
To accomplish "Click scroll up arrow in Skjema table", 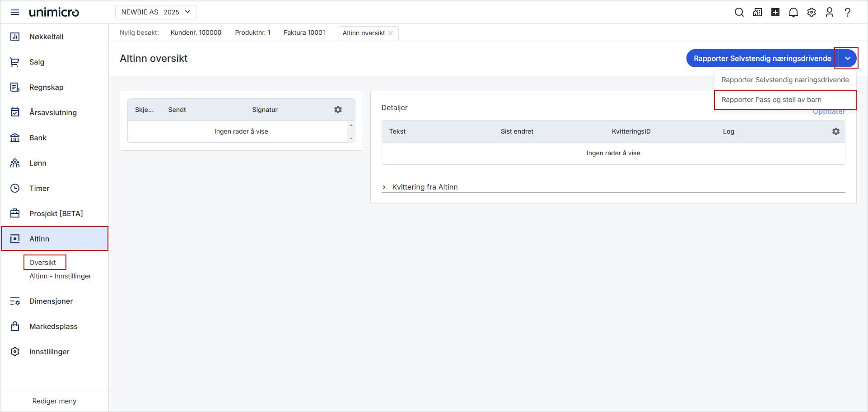I will coord(351,125).
